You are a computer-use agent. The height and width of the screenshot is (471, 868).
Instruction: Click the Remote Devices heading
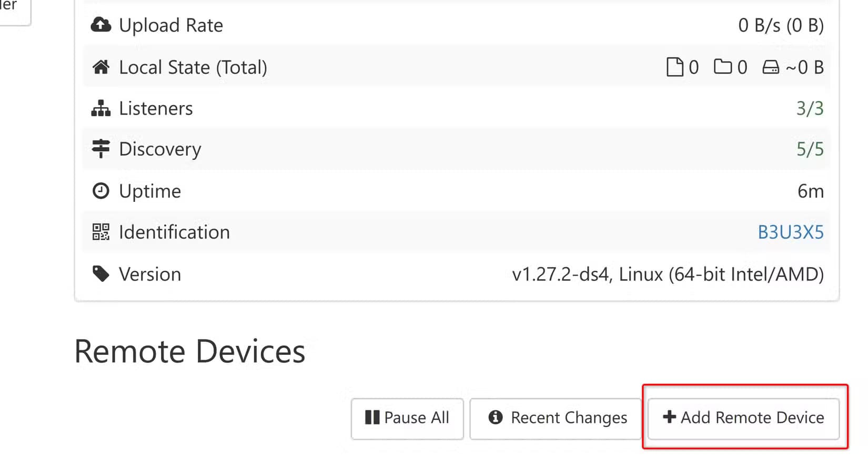[190, 351]
